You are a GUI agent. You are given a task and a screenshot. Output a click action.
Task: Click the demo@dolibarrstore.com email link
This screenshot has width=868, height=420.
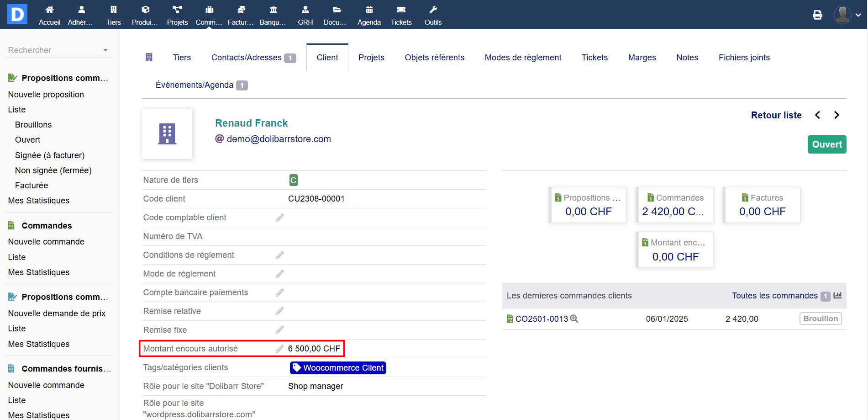[x=279, y=139]
